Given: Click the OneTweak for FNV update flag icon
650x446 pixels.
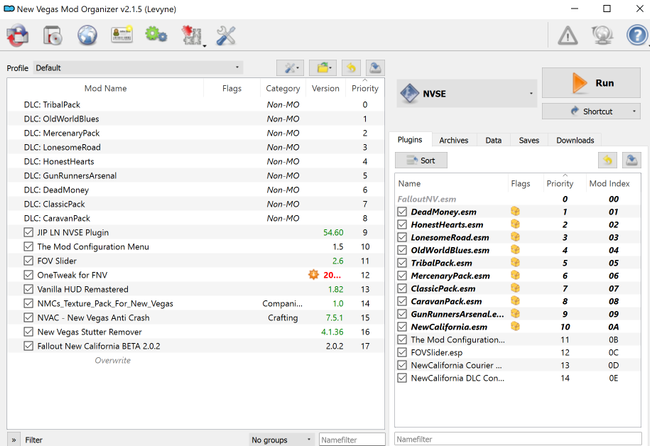Looking at the screenshot, I should [x=314, y=274].
